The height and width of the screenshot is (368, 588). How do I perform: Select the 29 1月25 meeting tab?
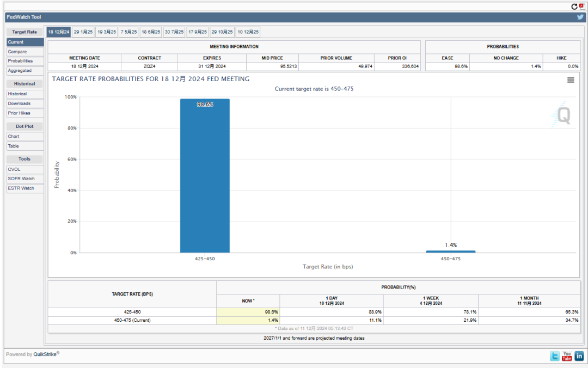click(83, 32)
